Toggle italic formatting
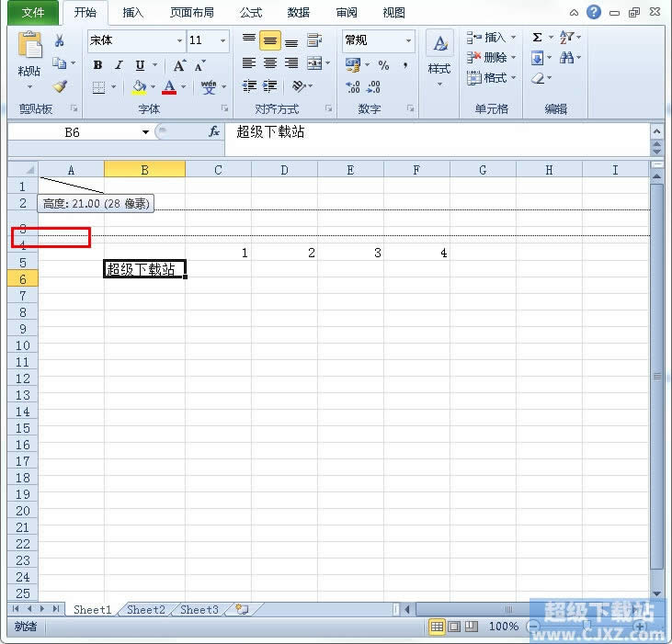Image resolution: width=672 pixels, height=644 pixels. [119, 64]
